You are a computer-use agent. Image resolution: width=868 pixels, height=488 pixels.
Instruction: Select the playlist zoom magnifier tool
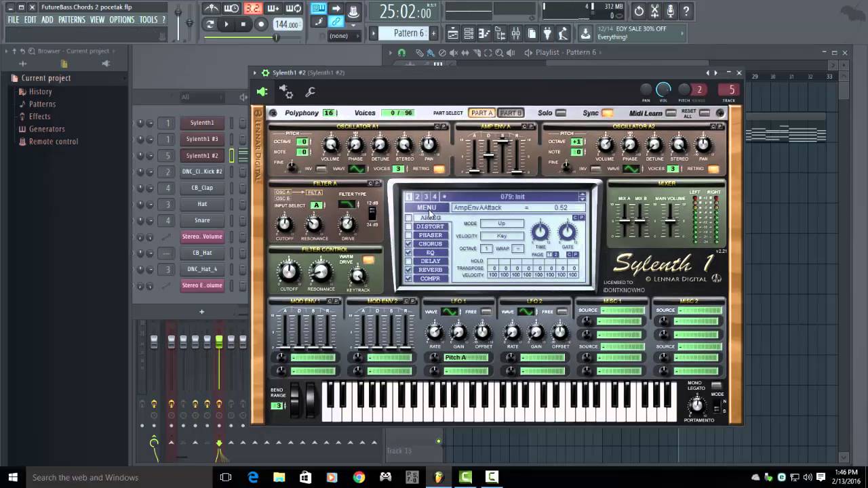[499, 52]
